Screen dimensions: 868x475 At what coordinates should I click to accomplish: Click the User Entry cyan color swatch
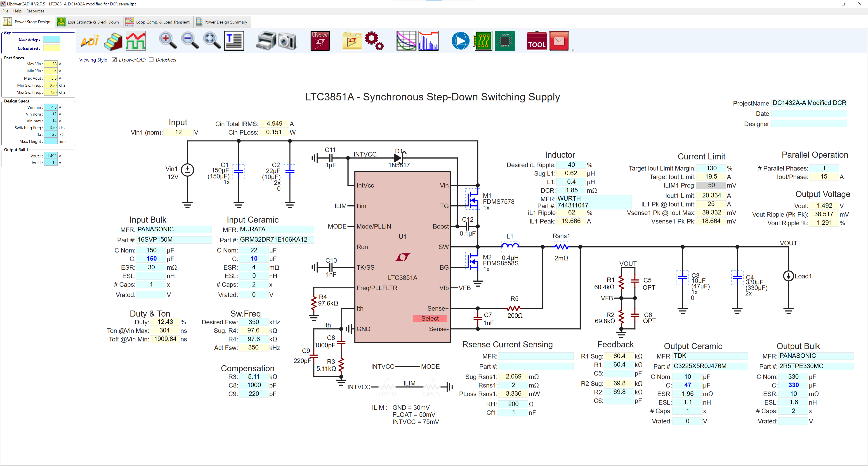tap(52, 39)
